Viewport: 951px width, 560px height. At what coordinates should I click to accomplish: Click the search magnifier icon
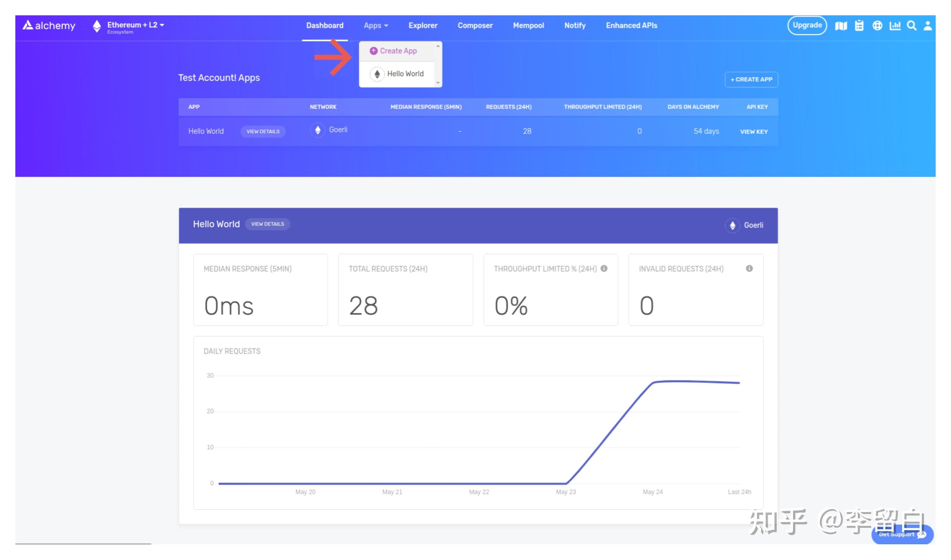[x=912, y=26]
